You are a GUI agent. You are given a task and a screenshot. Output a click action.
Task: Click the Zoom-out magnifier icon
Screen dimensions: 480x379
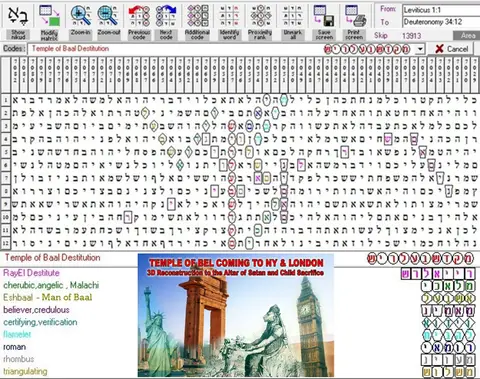[x=107, y=16]
